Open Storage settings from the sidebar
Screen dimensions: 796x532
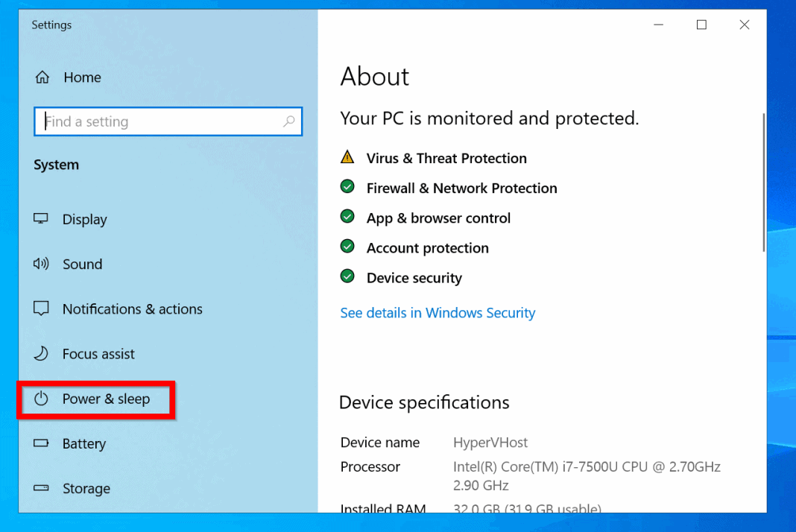coord(86,488)
